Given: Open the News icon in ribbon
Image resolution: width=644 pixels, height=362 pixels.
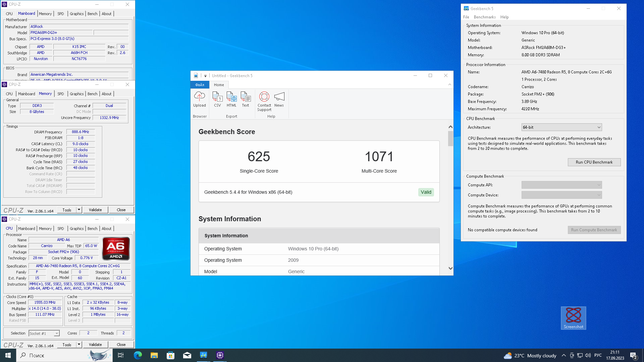Looking at the screenshot, I should pyautogui.click(x=279, y=99).
